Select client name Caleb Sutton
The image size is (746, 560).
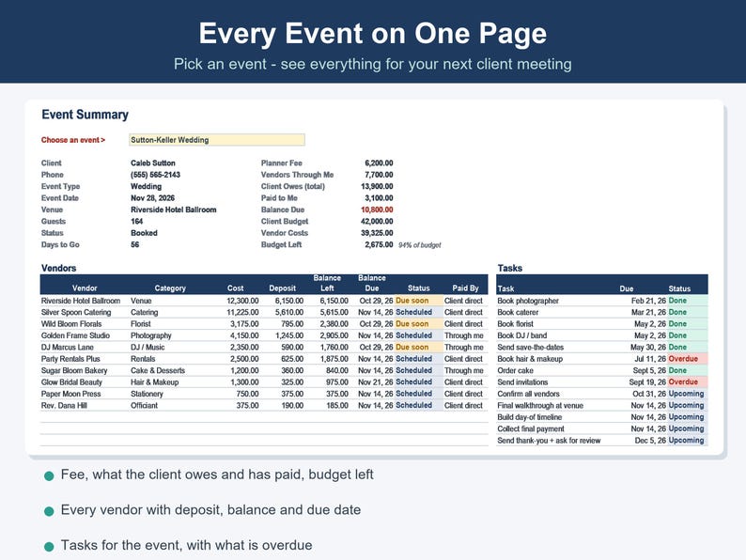coord(153,163)
